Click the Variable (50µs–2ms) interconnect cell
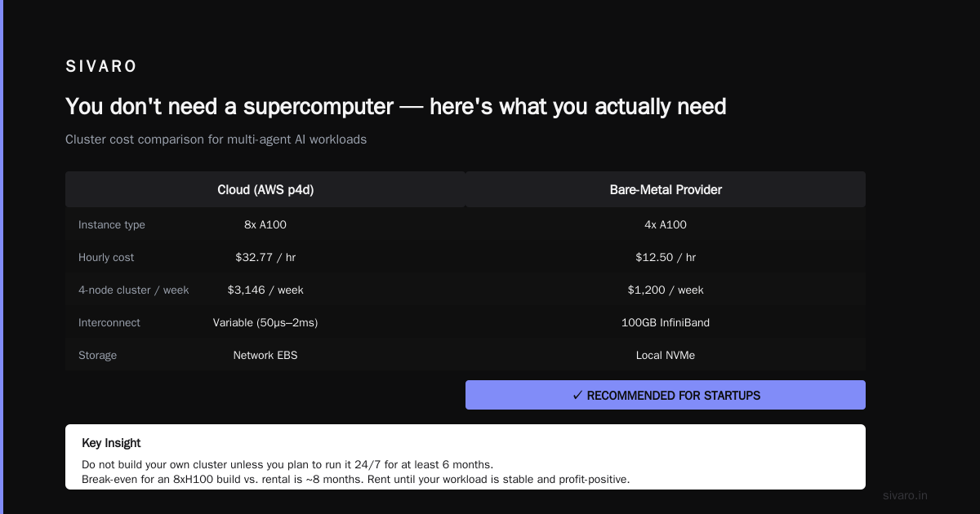Image resolution: width=980 pixels, height=514 pixels. click(265, 322)
